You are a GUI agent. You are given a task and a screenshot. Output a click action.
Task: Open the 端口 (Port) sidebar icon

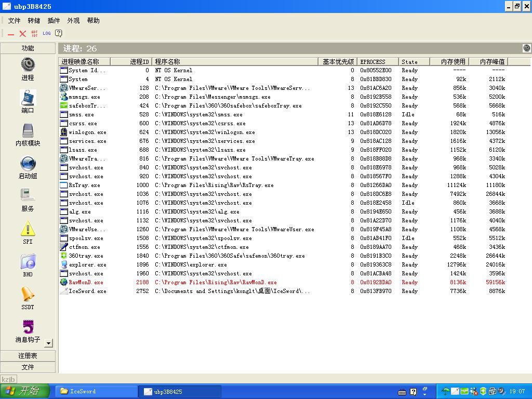coord(28,97)
